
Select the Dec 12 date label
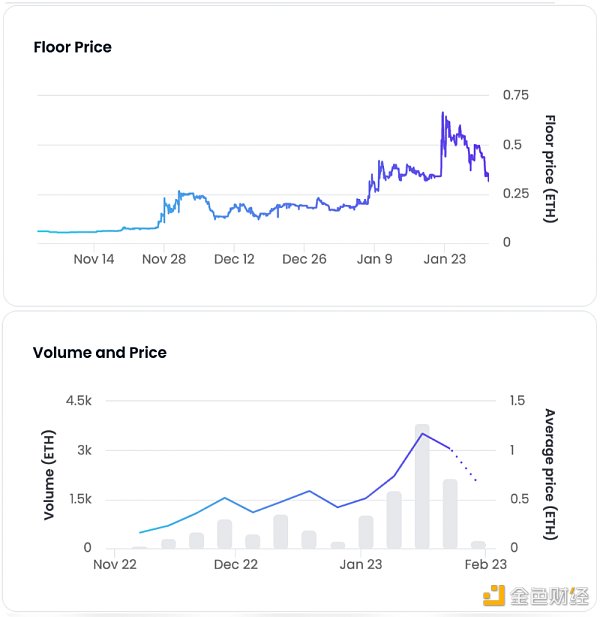(x=234, y=259)
